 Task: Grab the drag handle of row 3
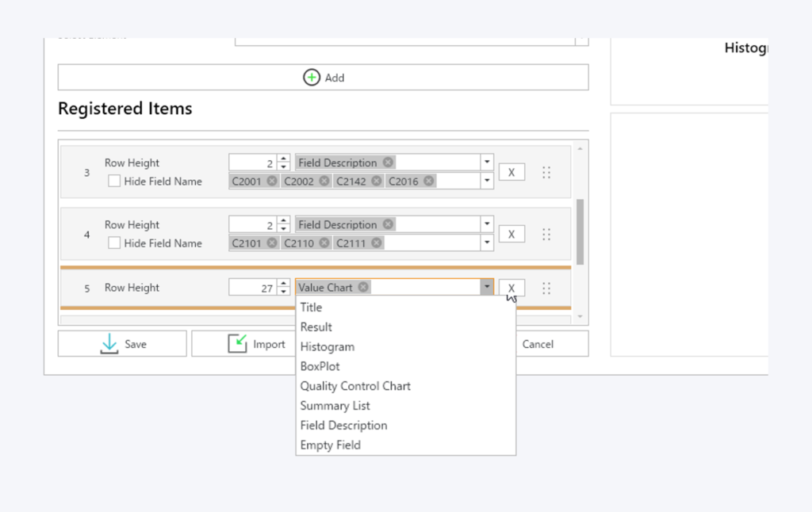[x=546, y=172]
